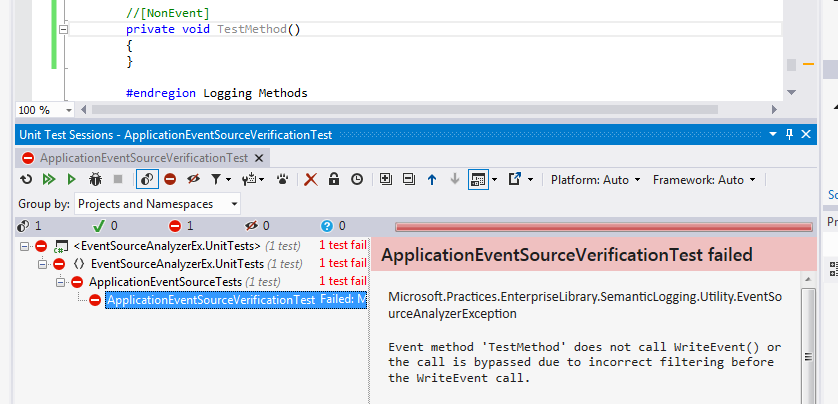Image resolution: width=838 pixels, height=404 pixels.
Task: Click the export session icon
Action: point(514,180)
